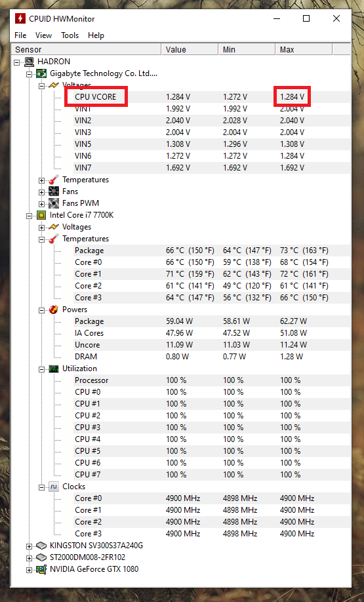Click the KINGSTON drive icon
Viewport: 364px width, 602px height.
[x=41, y=546]
